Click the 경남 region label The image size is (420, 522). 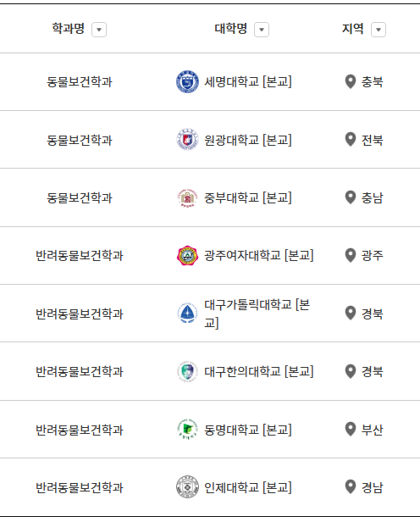(x=373, y=487)
